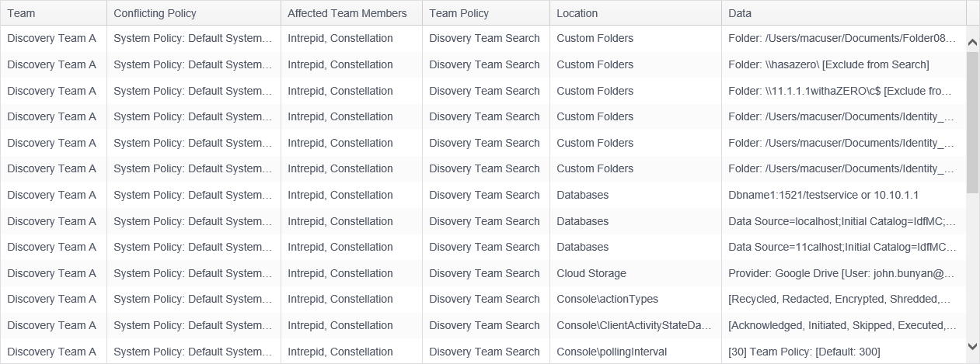Click the Console\actionTypes location cell

click(607, 299)
